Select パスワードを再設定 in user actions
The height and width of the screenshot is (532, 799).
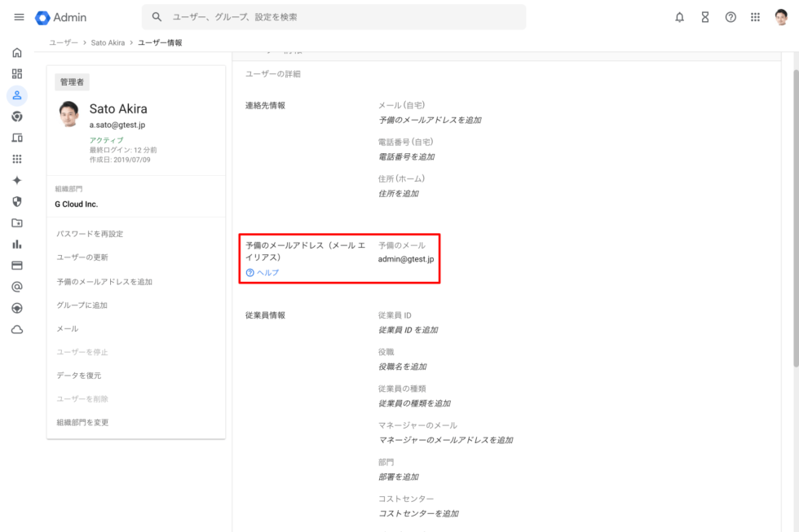click(x=90, y=234)
